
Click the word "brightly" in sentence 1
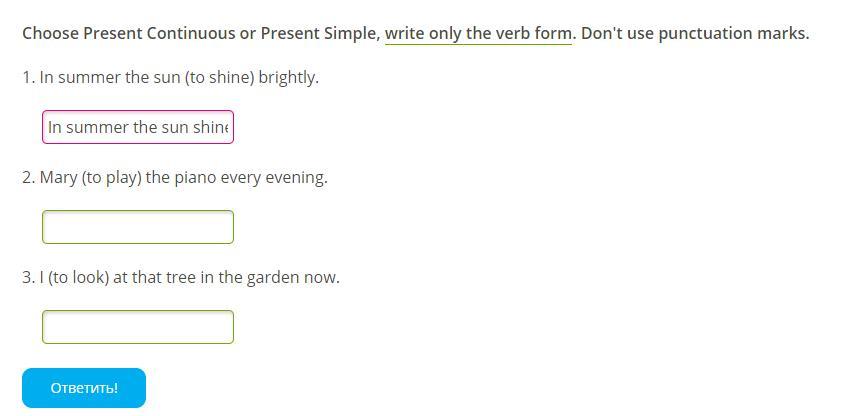tap(288, 78)
